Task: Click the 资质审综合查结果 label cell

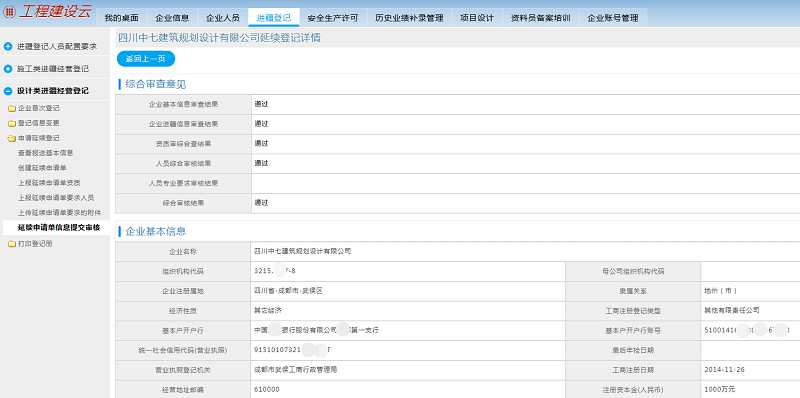Action: click(184, 144)
